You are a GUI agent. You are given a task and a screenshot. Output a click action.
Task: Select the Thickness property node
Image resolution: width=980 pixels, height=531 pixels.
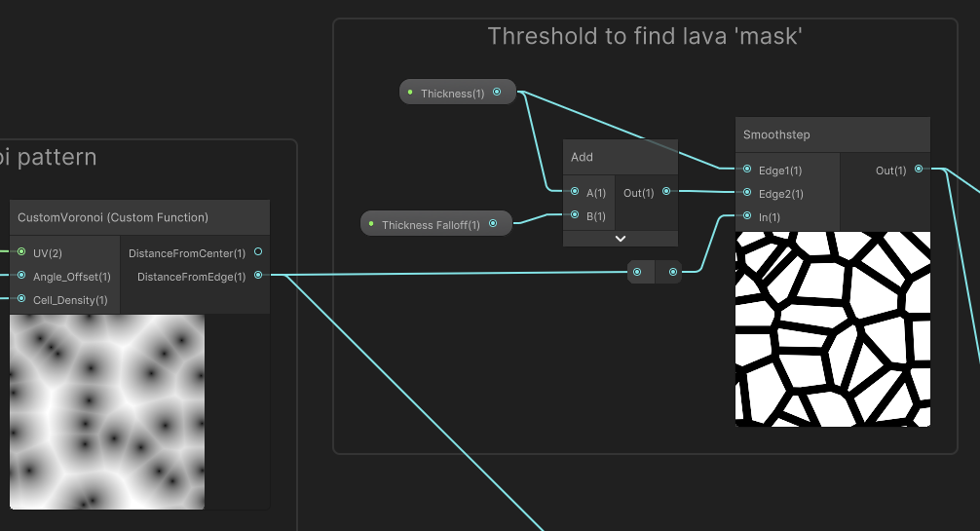[x=452, y=93]
